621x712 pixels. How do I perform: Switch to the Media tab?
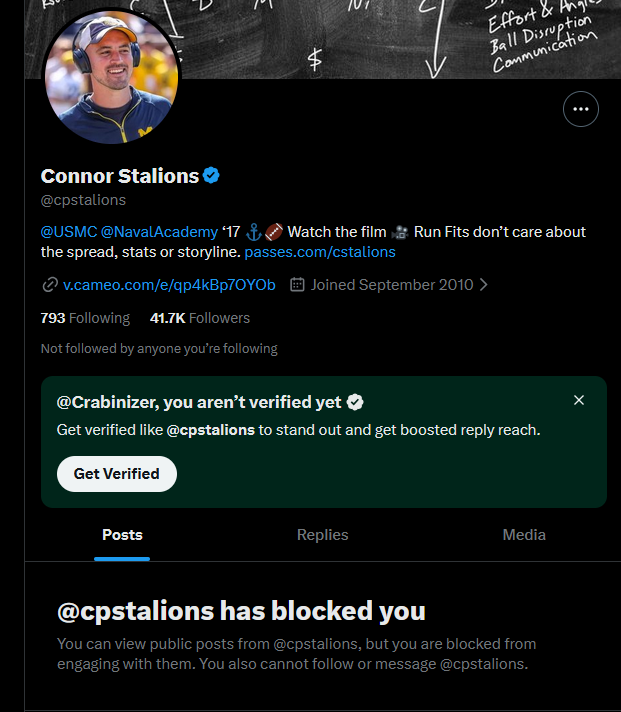tap(524, 535)
